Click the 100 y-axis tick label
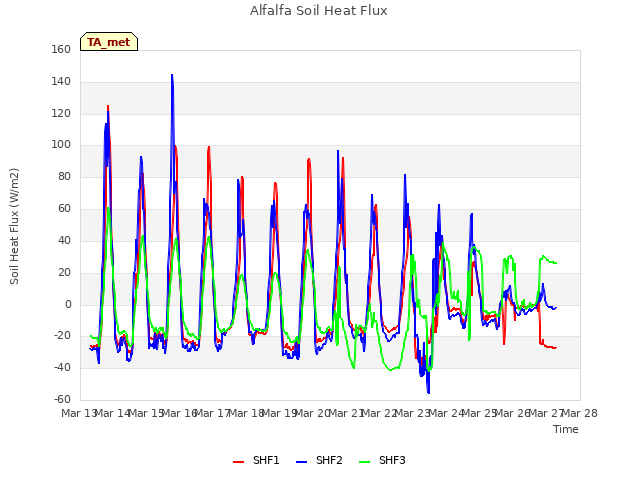The width and height of the screenshot is (640, 480). 61,144
